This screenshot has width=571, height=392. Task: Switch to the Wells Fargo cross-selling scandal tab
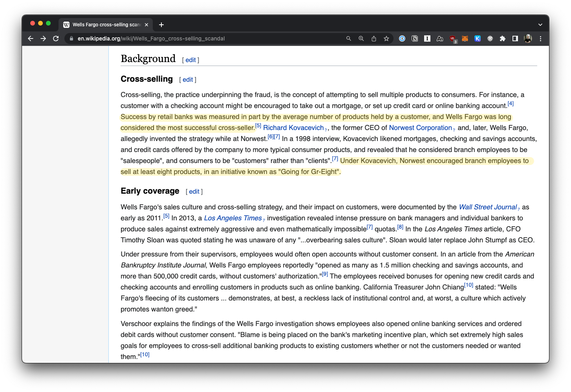[x=104, y=24]
